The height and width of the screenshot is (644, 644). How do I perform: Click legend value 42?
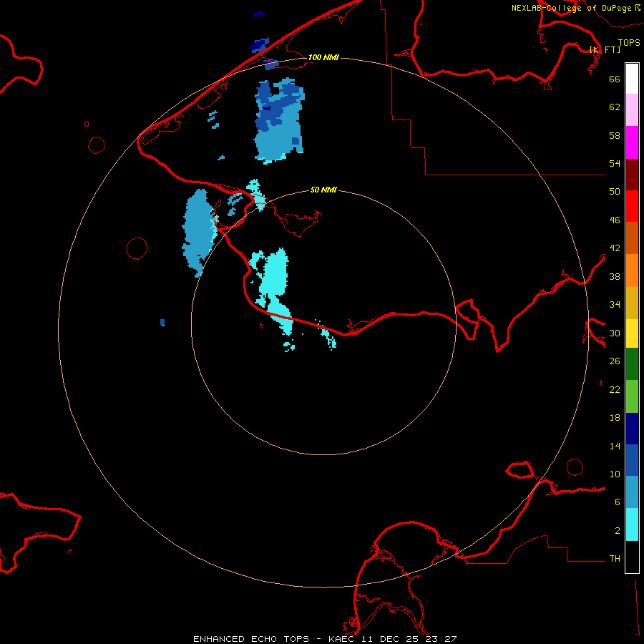[615, 248]
